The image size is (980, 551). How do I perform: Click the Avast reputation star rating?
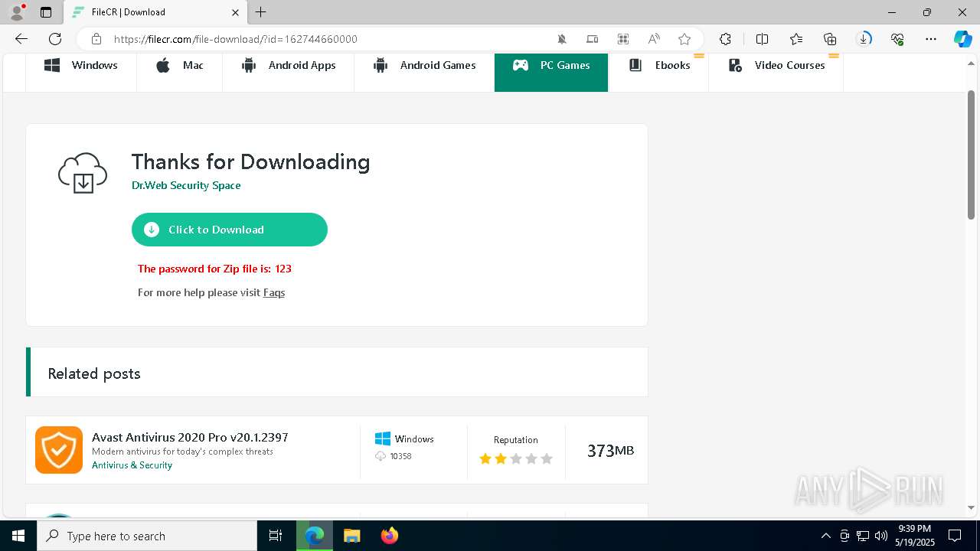[x=515, y=458]
